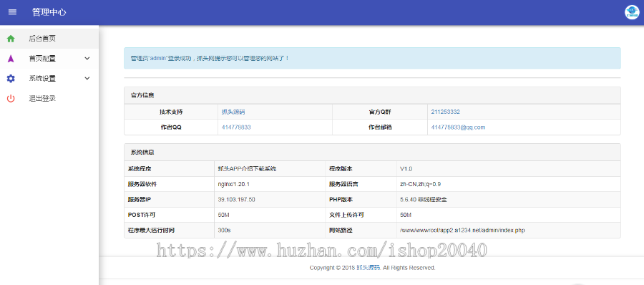Image resolution: width=644 pixels, height=285 pixels.
Task: Select 退出登录 to log out
Action: pyautogui.click(x=49, y=98)
